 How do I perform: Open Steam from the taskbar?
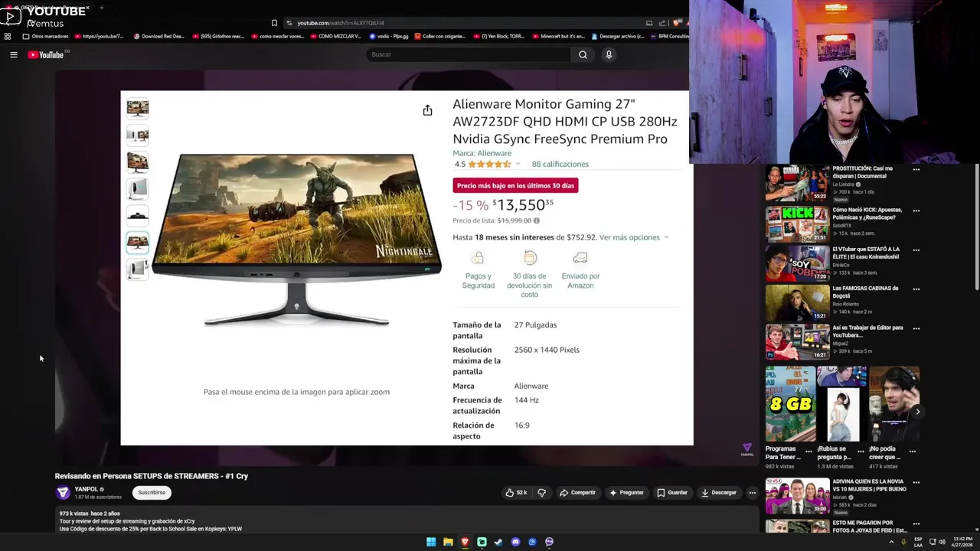pos(498,542)
